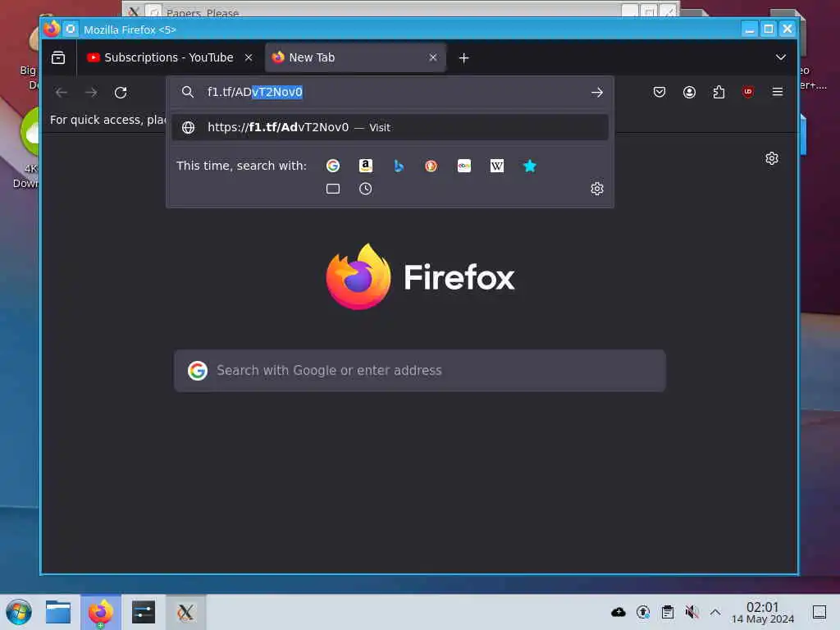Open cloud sync tray icon
This screenshot has height=630, width=840.
(x=619, y=612)
